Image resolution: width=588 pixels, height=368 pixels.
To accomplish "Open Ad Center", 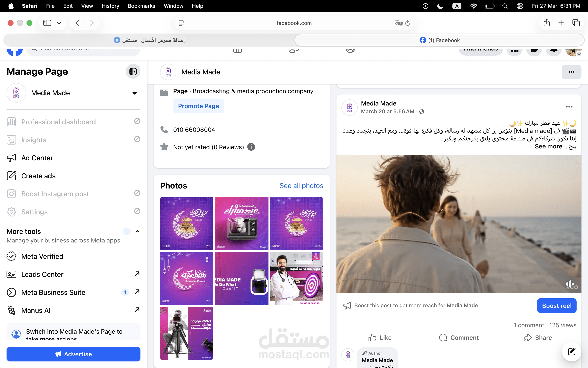I will coord(73,158).
